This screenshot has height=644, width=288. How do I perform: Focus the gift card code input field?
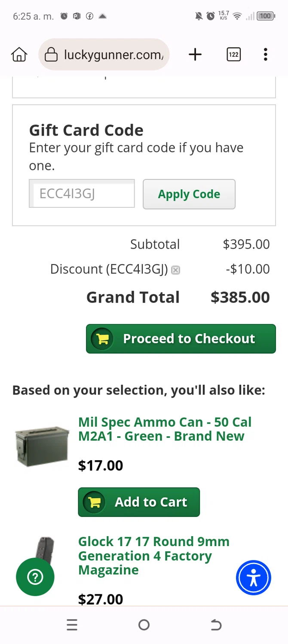coord(82,194)
